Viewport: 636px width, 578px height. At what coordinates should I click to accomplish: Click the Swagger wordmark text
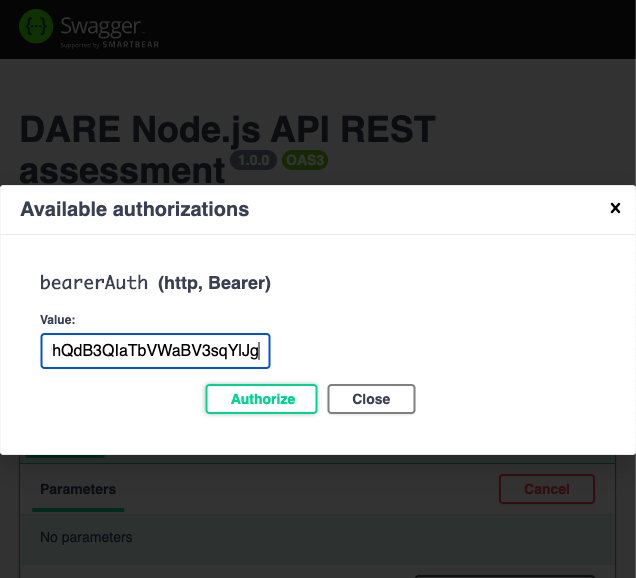101,26
